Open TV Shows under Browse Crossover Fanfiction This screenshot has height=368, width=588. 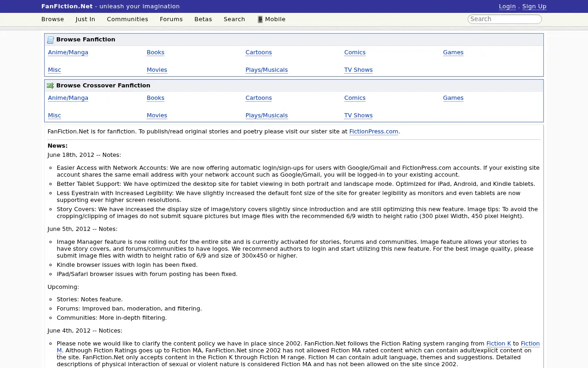[x=358, y=115]
